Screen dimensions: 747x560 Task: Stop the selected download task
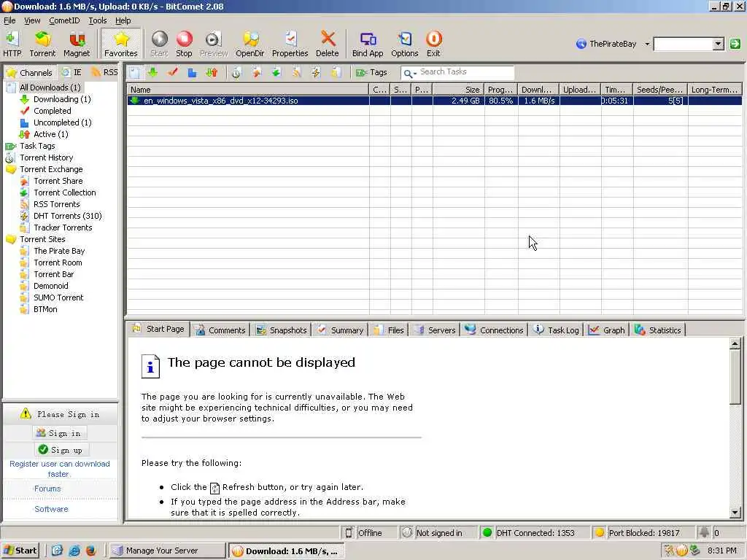[x=184, y=43]
